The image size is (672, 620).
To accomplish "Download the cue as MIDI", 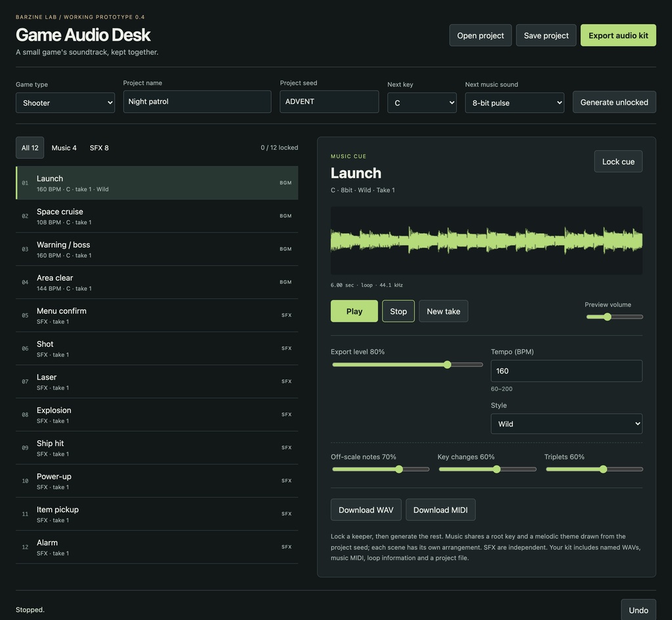I will (440, 510).
